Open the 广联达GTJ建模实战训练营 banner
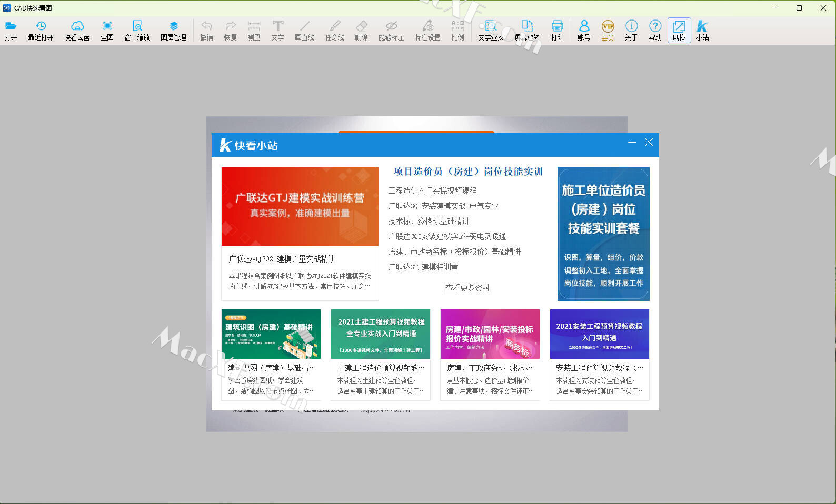 tap(300, 206)
